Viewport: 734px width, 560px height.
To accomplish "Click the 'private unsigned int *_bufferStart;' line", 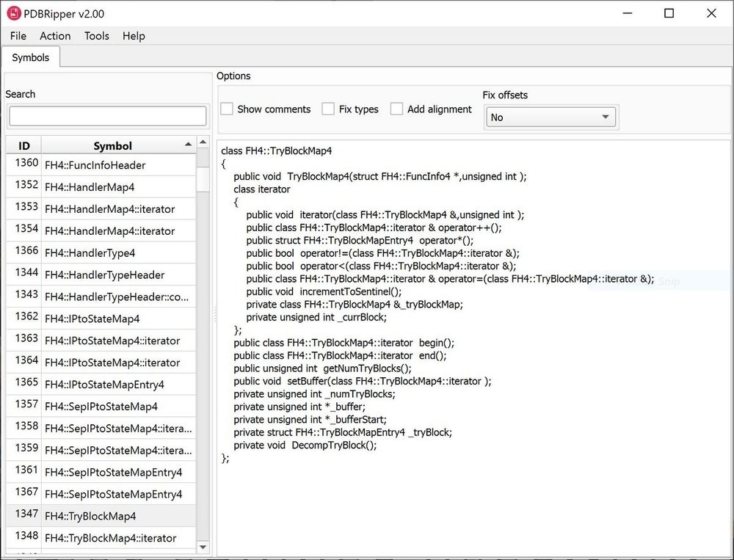I will (310, 420).
